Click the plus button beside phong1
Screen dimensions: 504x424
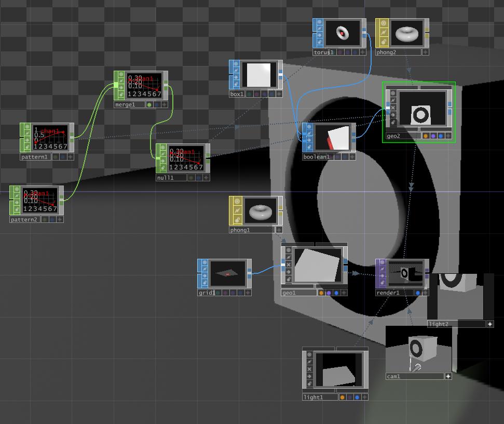pyautogui.click(x=279, y=230)
